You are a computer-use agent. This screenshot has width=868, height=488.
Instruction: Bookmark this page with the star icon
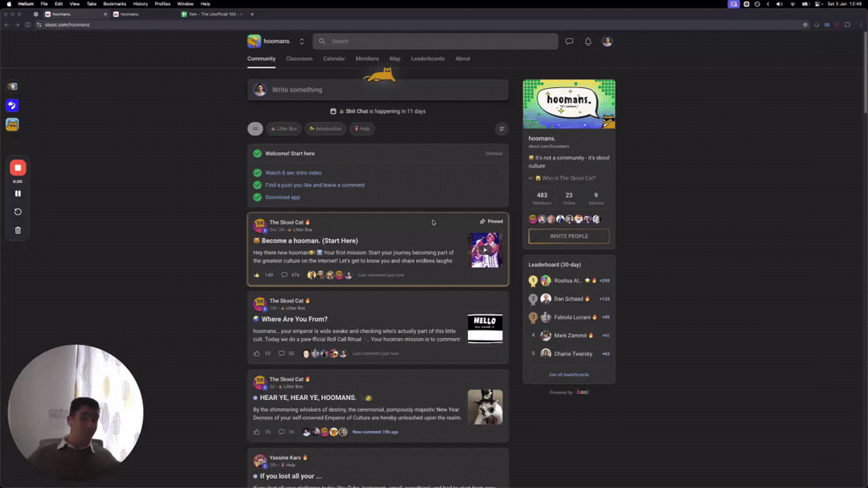(805, 25)
